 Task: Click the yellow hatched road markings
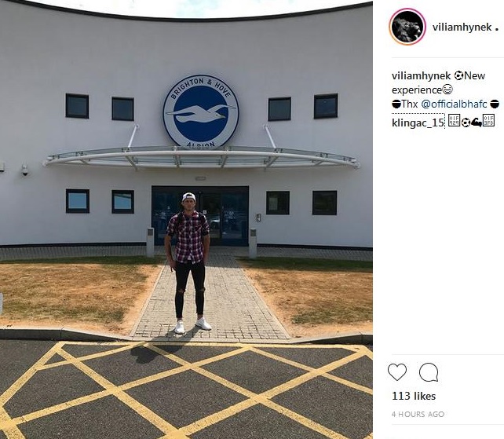click(186, 390)
